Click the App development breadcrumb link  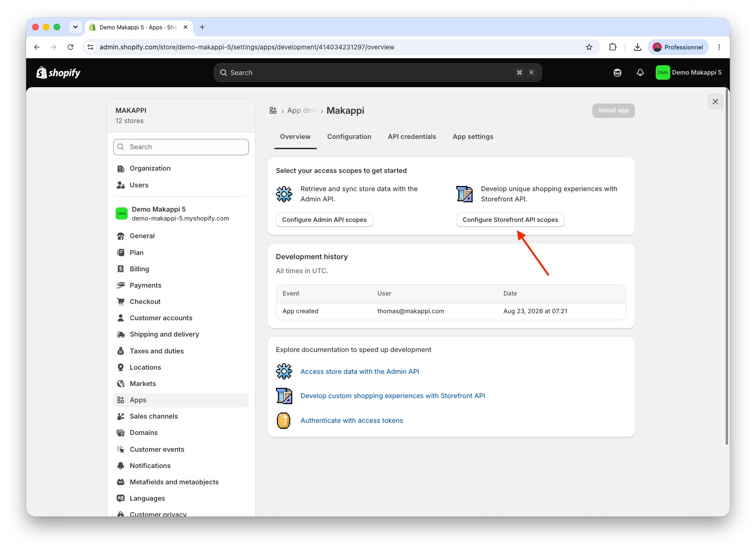point(302,110)
